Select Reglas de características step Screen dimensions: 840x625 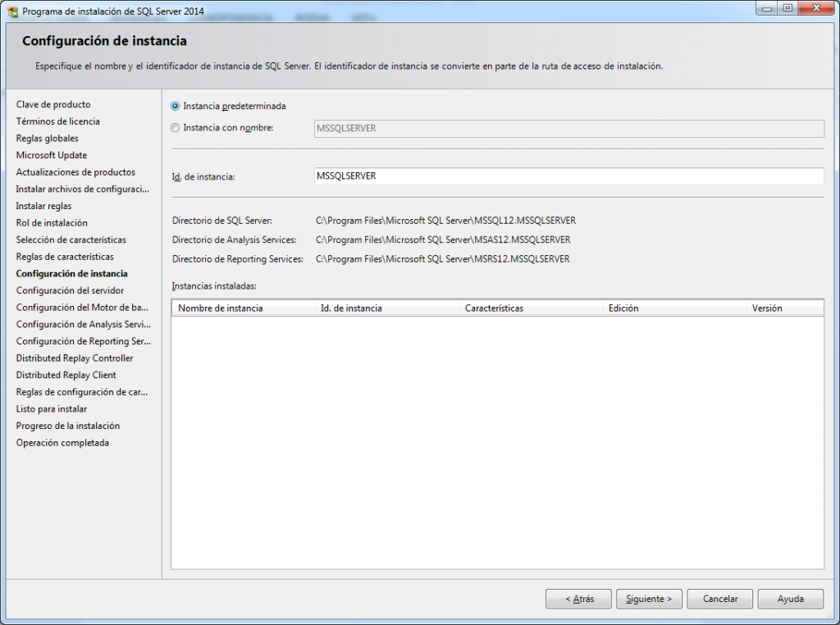(x=65, y=257)
